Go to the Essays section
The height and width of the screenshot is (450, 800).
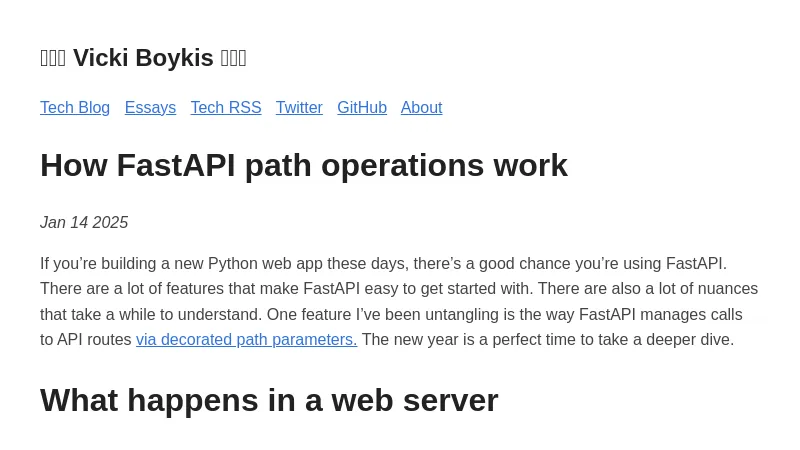(x=150, y=108)
